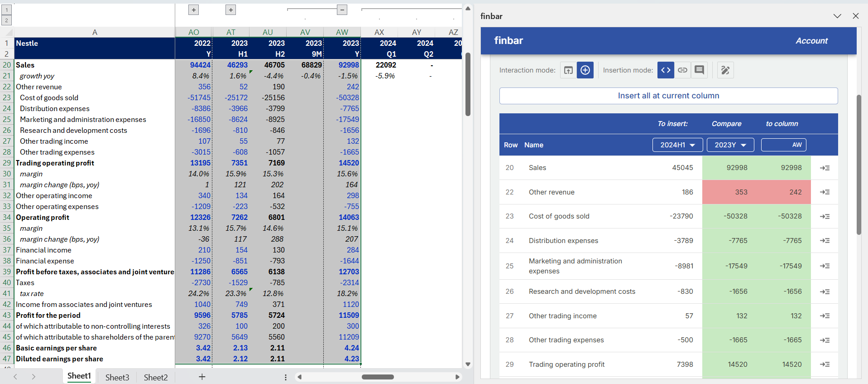Click the AW column input field

(784, 145)
